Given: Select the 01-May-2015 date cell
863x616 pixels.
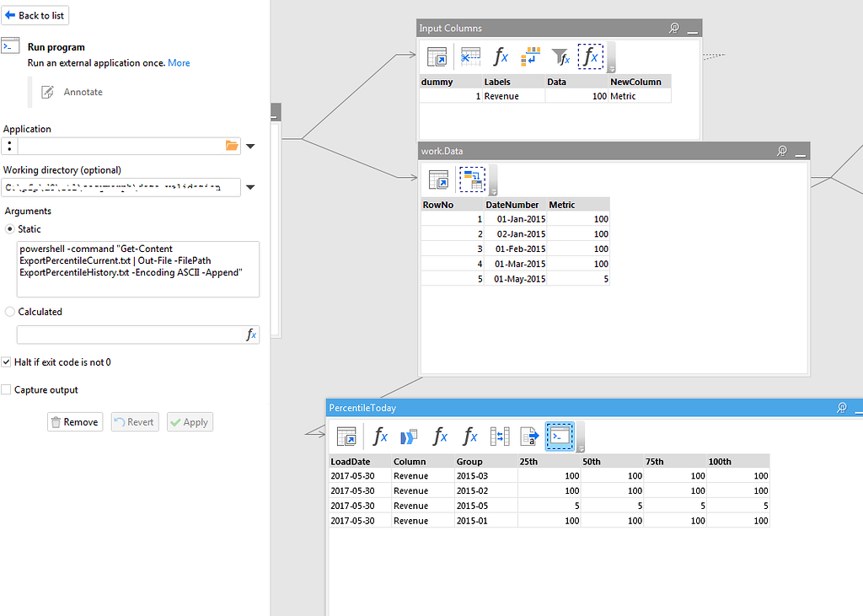Looking at the screenshot, I should point(515,279).
